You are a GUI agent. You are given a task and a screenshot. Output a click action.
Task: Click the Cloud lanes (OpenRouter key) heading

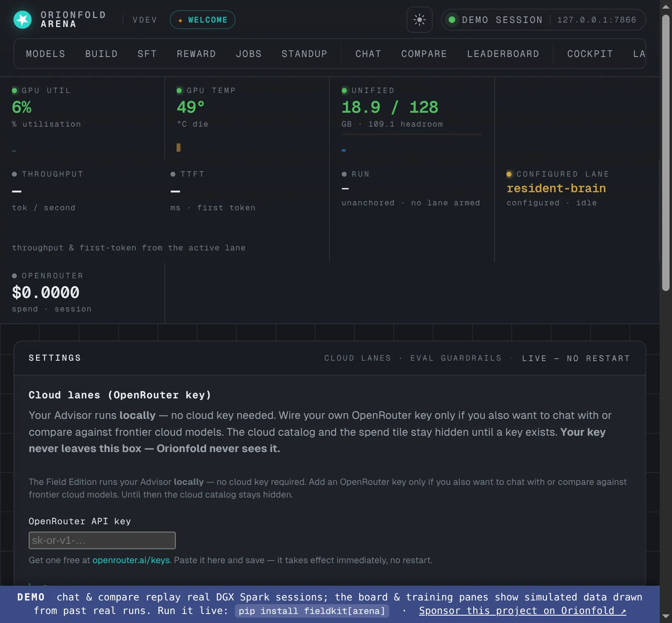[x=120, y=395]
